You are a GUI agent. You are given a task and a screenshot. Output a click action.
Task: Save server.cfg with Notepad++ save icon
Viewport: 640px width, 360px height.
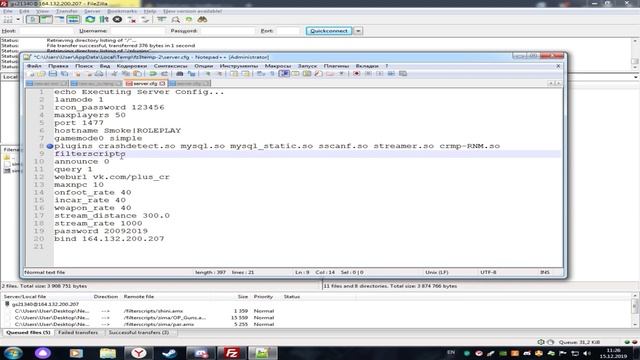pyautogui.click(x=53, y=74)
